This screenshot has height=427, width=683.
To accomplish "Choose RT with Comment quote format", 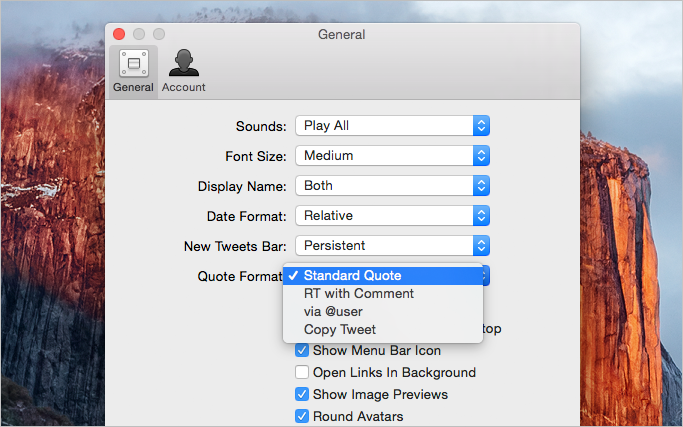I will click(x=383, y=294).
